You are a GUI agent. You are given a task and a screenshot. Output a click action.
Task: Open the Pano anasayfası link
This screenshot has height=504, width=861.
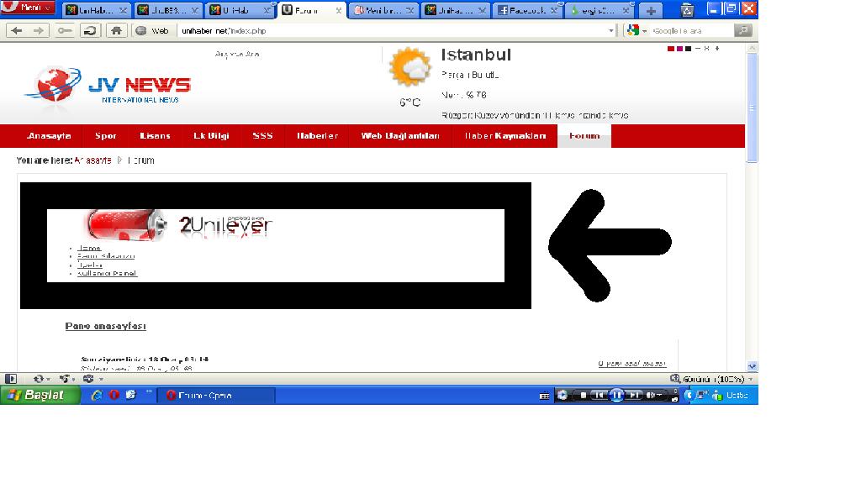coord(105,326)
